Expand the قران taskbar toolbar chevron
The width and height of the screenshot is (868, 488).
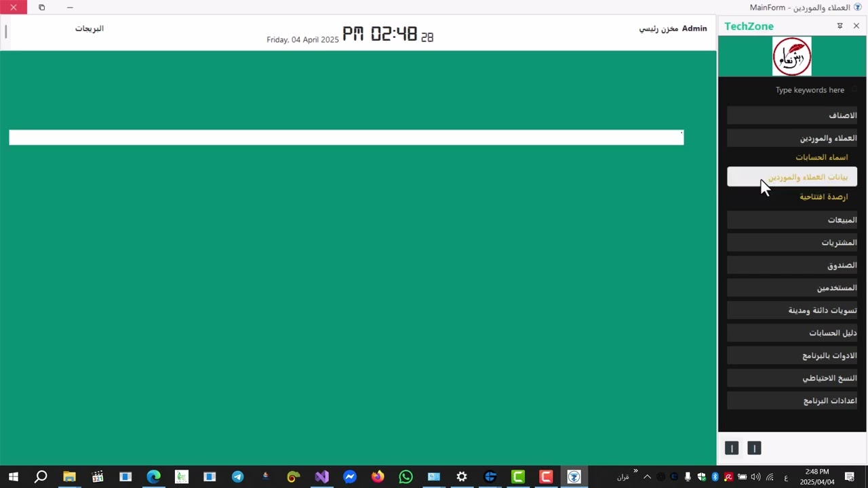coord(635,471)
